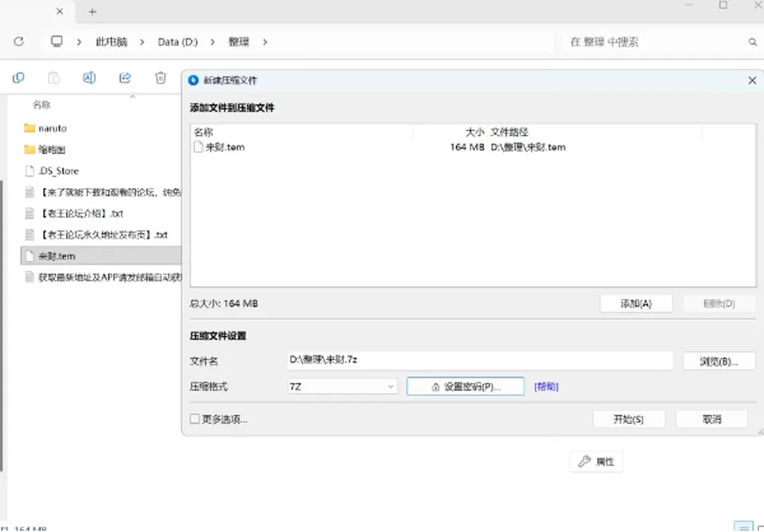Expand the chevron after Data (D:) breadcrumb

(x=212, y=42)
